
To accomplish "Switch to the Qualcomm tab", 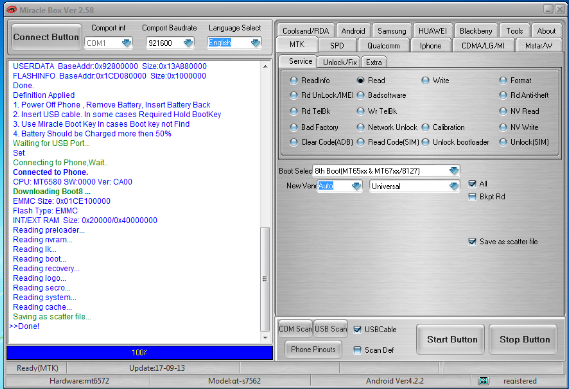I will point(384,45).
